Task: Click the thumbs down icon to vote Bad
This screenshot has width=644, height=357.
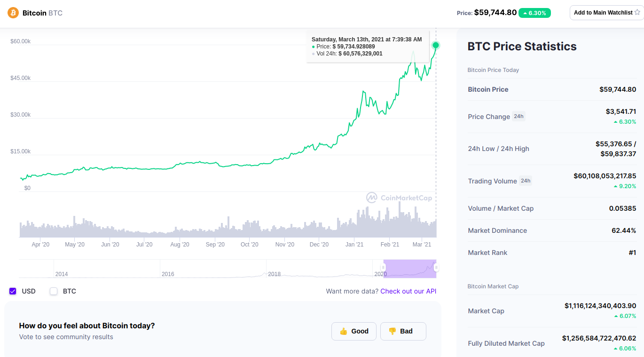Action: point(392,331)
